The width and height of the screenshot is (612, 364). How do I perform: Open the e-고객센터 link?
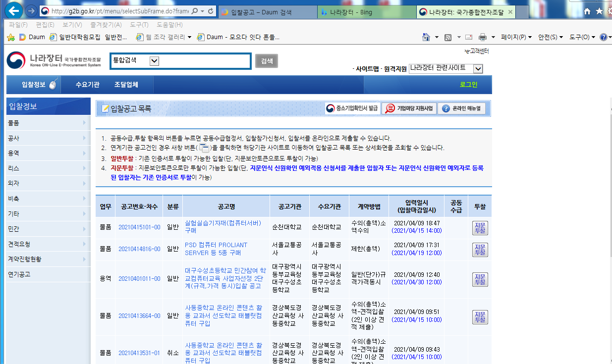tap(477, 52)
